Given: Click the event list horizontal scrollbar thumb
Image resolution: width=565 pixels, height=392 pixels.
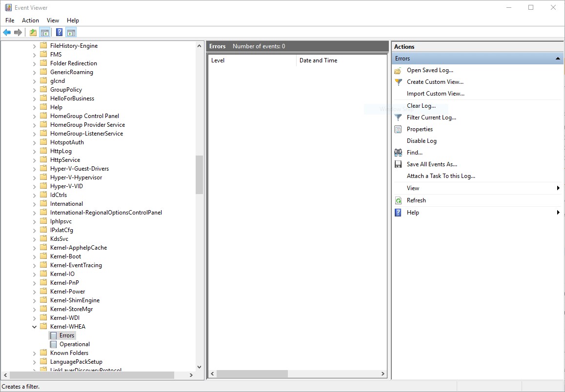Looking at the screenshot, I should [x=252, y=374].
